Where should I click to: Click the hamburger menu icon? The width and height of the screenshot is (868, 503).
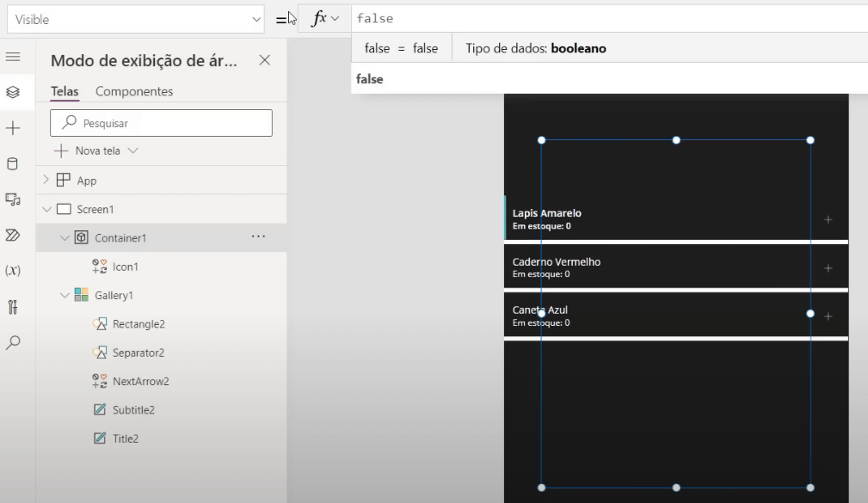tap(15, 58)
